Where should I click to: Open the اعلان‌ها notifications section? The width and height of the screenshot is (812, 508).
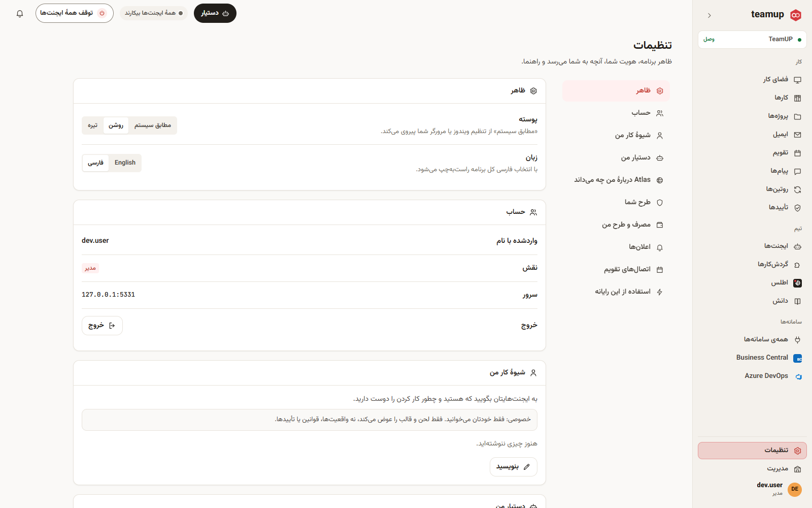click(616, 247)
